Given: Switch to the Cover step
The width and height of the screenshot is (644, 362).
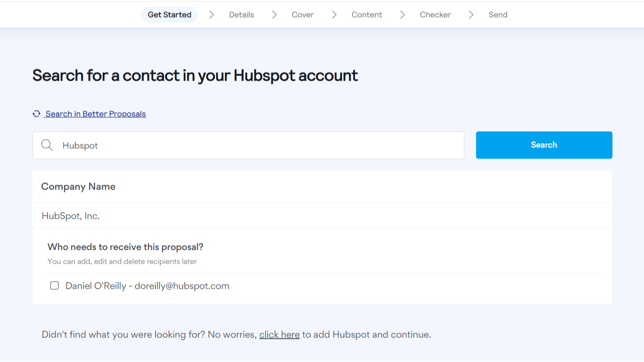Looking at the screenshot, I should coord(303,15).
